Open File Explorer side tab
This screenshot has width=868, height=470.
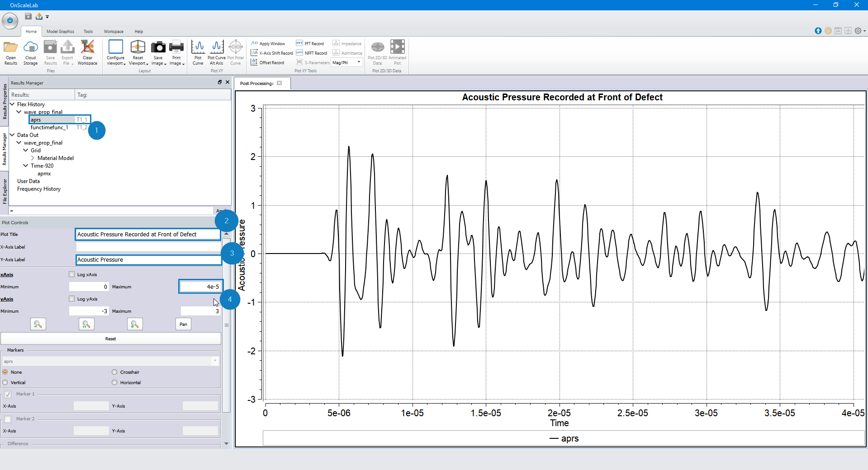pos(5,191)
